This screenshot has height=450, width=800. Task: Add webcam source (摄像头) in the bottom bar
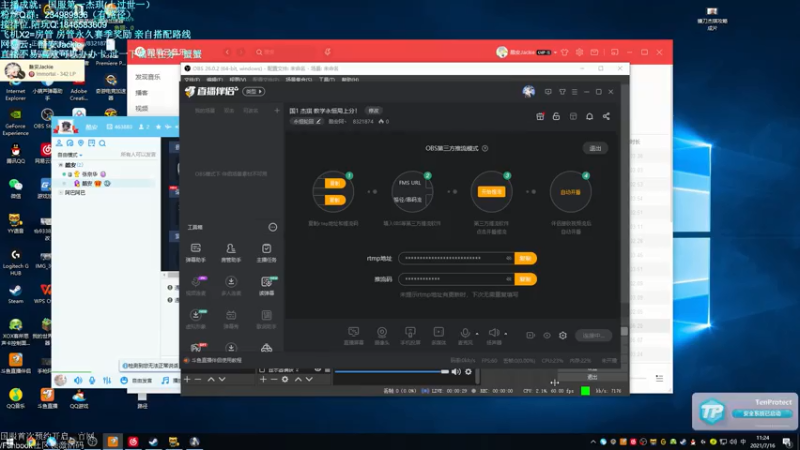pyautogui.click(x=382, y=336)
